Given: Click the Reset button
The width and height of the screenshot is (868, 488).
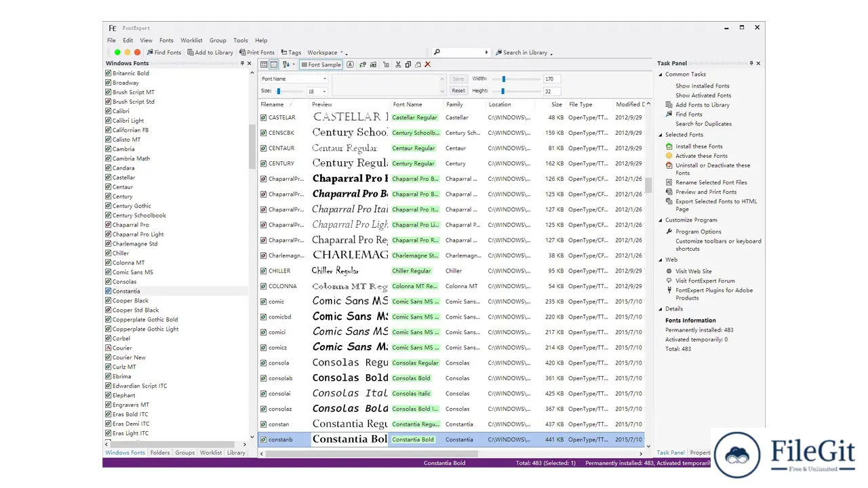Looking at the screenshot, I should [x=458, y=91].
